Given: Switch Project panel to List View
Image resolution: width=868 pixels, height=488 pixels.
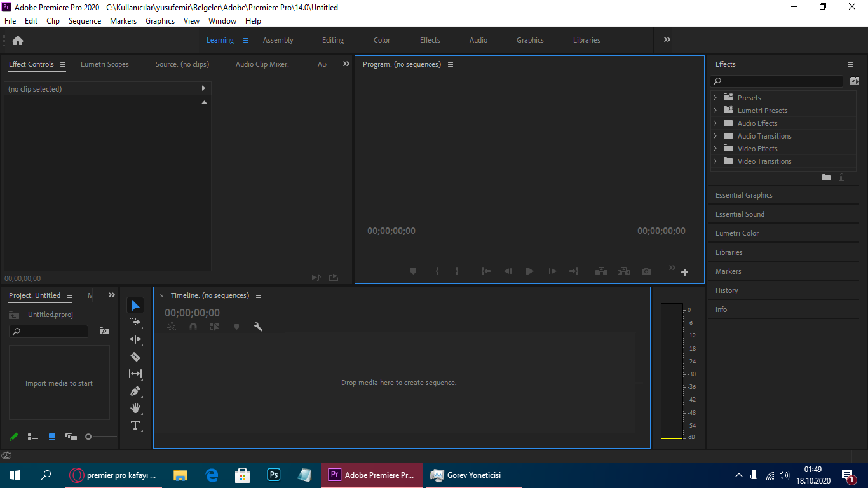Looking at the screenshot, I should click(x=33, y=437).
